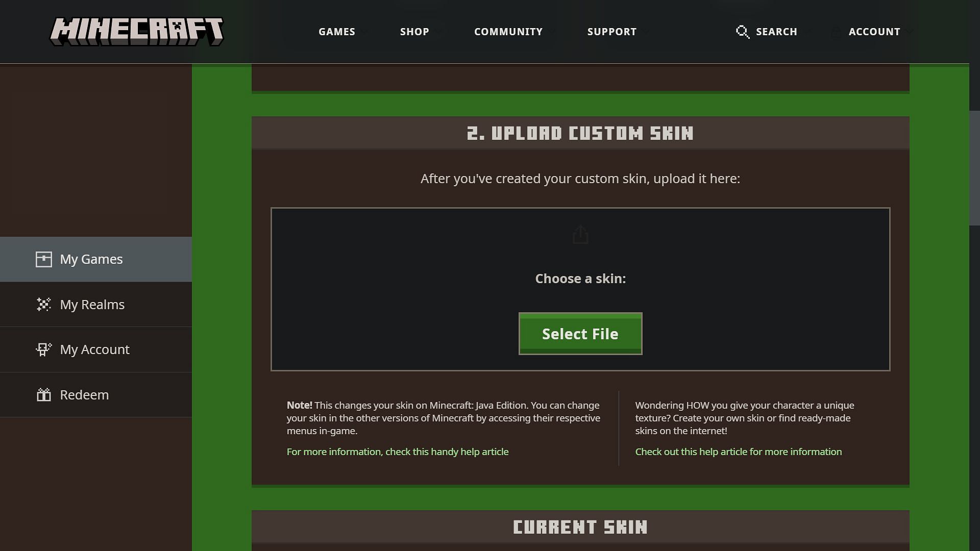
Task: Open the GAMES navigation menu
Action: point(336,32)
